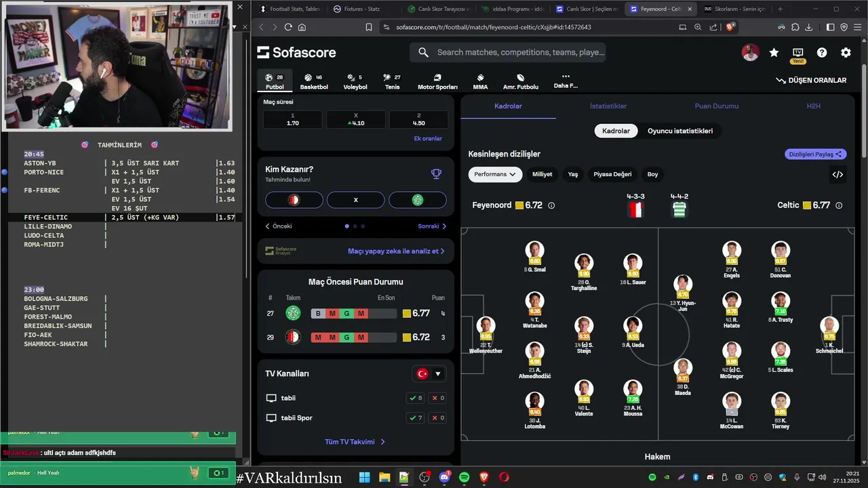The height and width of the screenshot is (488, 868).
Task: Click the zoom magnifier in address bar
Action: pos(698,27)
